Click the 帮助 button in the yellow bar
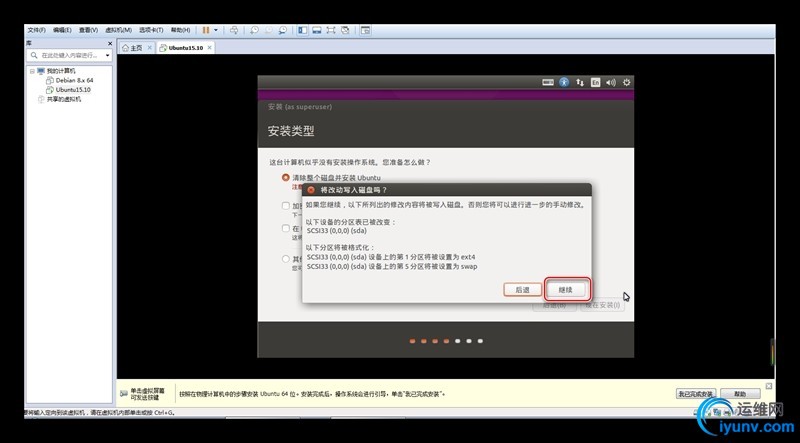Screen dimensions: 800x443 click(x=740, y=394)
